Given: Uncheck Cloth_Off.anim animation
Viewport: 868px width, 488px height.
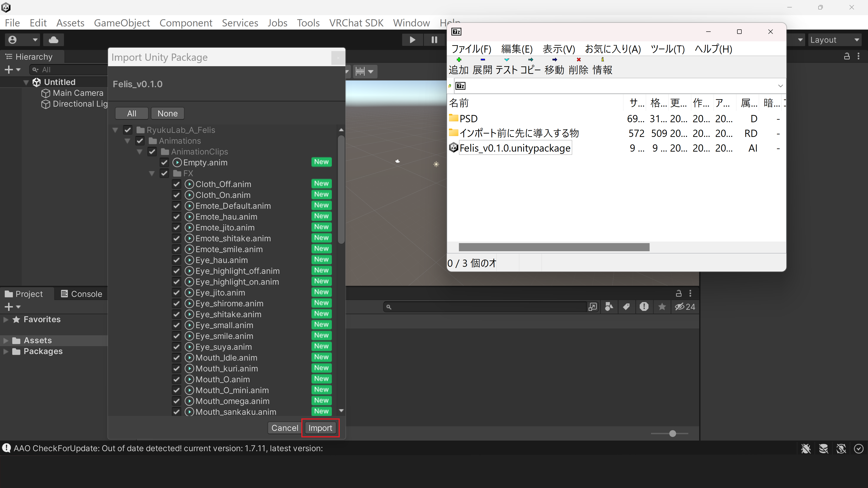Looking at the screenshot, I should point(177,184).
